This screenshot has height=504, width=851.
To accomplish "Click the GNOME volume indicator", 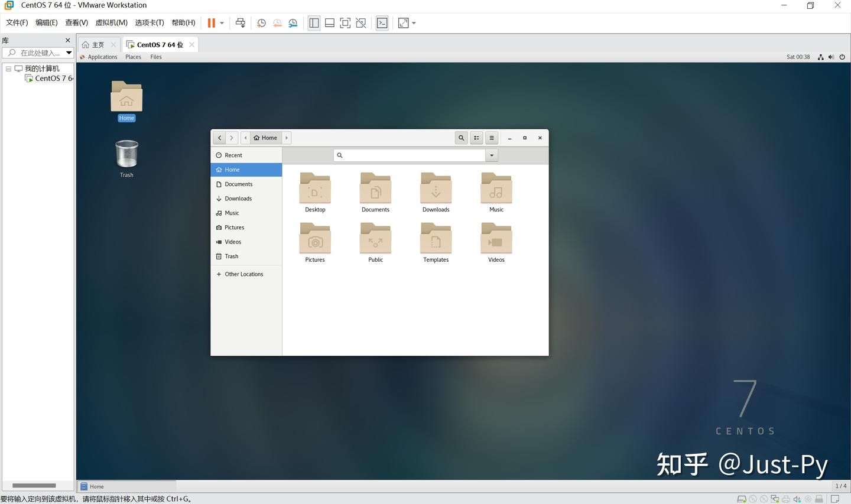I will click(831, 57).
